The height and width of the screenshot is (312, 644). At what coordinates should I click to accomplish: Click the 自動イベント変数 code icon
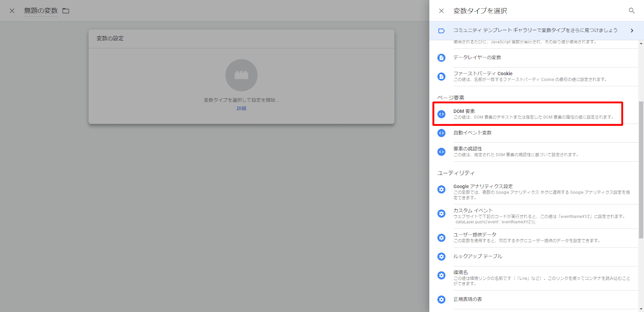(x=442, y=133)
